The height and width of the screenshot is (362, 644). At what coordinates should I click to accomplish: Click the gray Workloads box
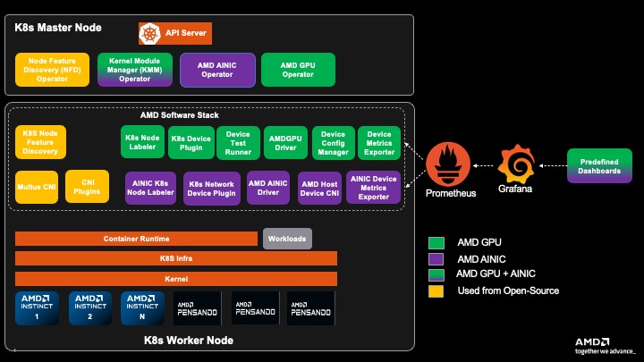click(287, 239)
